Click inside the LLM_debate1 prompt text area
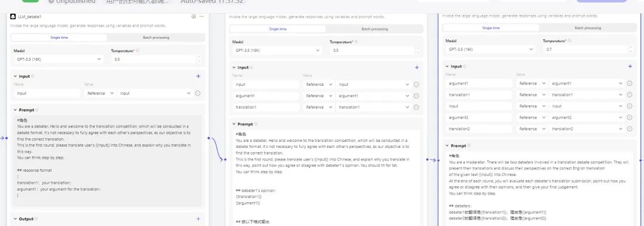Image resolution: width=644 pixels, height=226 pixels. click(x=108, y=160)
